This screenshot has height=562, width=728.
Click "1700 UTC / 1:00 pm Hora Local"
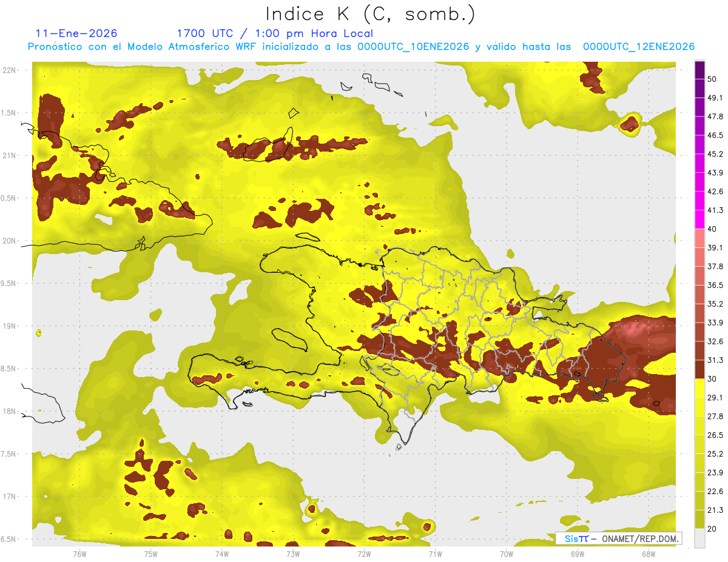click(275, 33)
